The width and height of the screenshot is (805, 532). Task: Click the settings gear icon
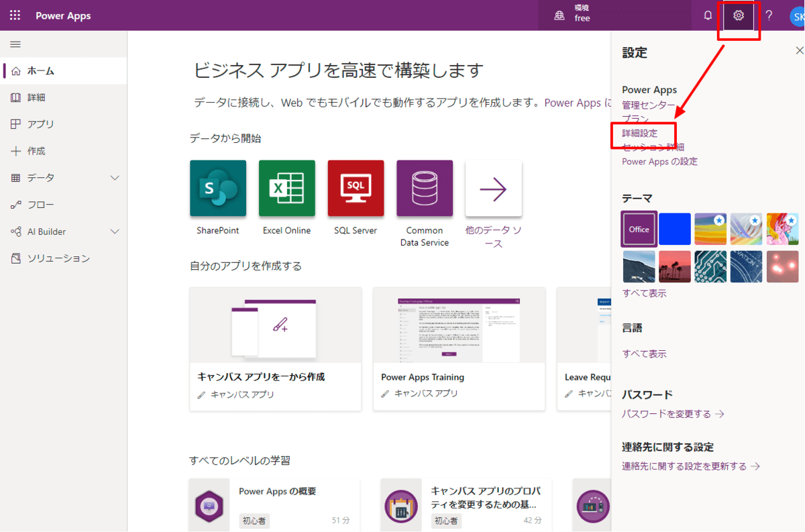coord(739,15)
